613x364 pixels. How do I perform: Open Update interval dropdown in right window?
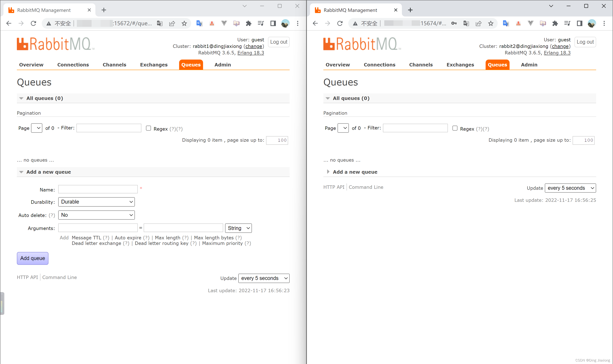point(570,188)
